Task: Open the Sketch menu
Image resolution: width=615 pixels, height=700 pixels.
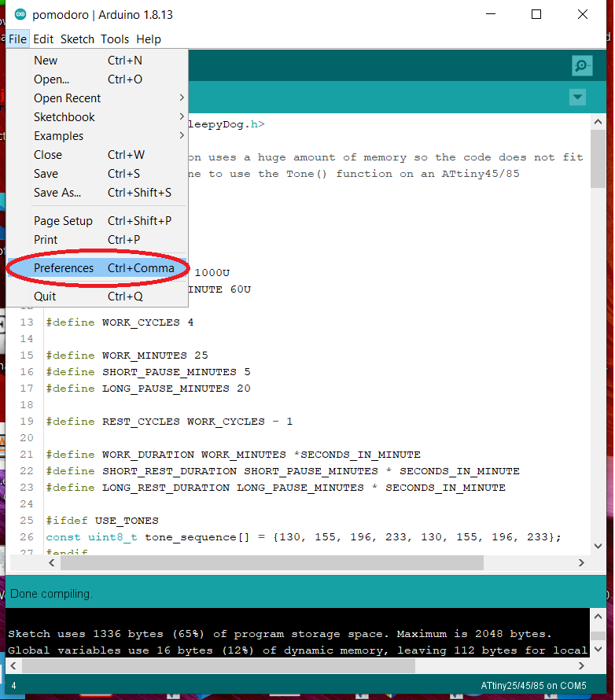Action: 77,39
